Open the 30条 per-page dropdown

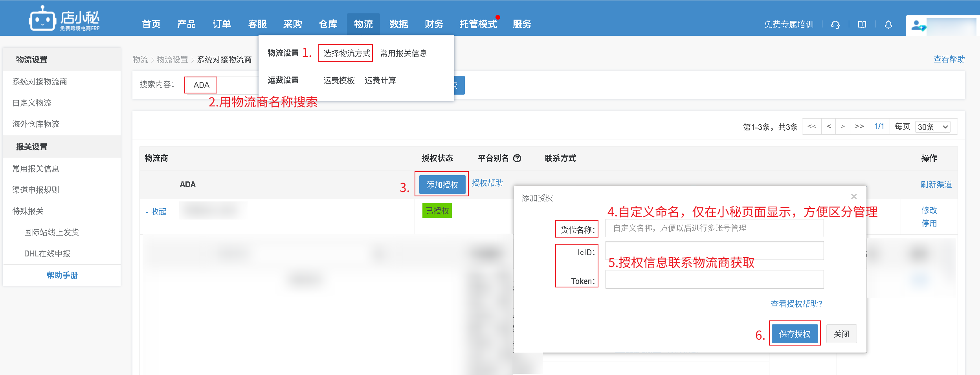pos(933,127)
